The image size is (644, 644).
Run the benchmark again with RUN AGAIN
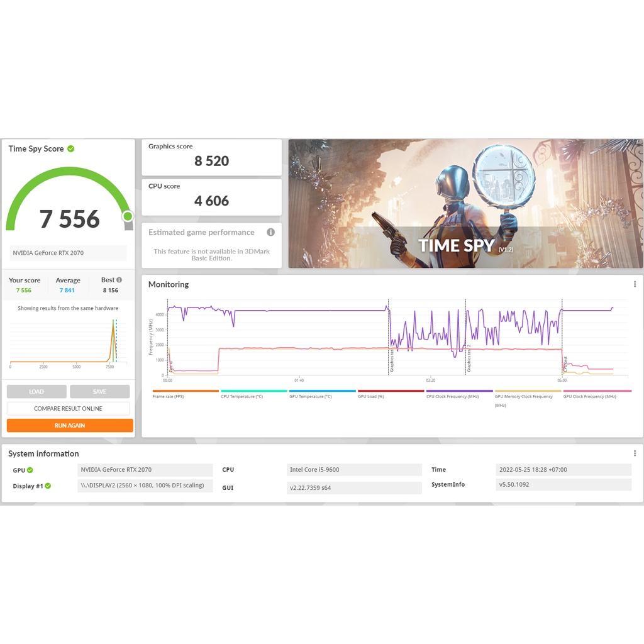tap(70, 426)
